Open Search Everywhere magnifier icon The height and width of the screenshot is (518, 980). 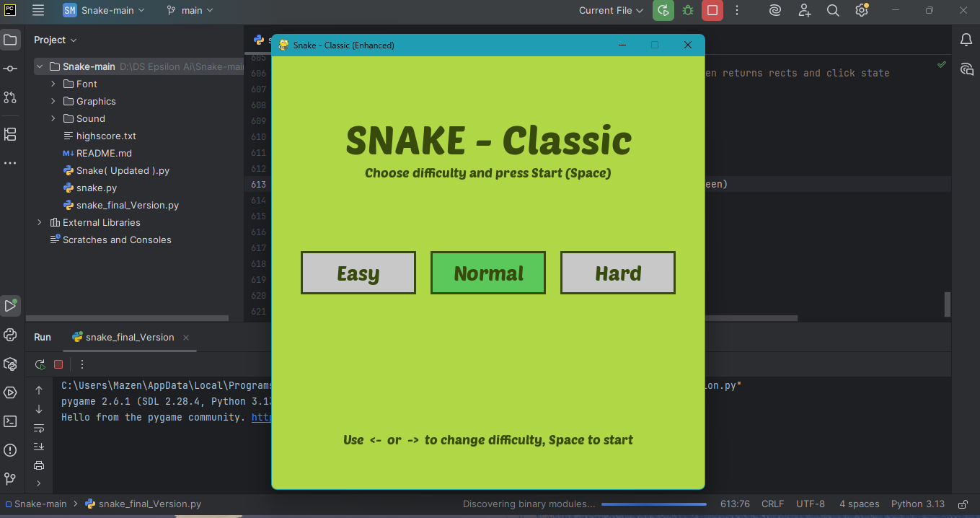[x=833, y=10]
